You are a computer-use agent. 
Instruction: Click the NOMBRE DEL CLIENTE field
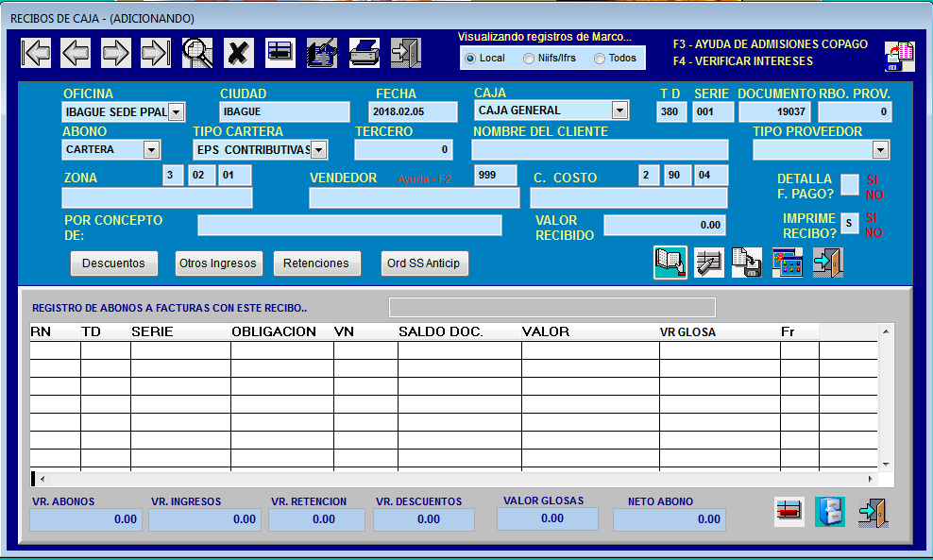coord(600,149)
